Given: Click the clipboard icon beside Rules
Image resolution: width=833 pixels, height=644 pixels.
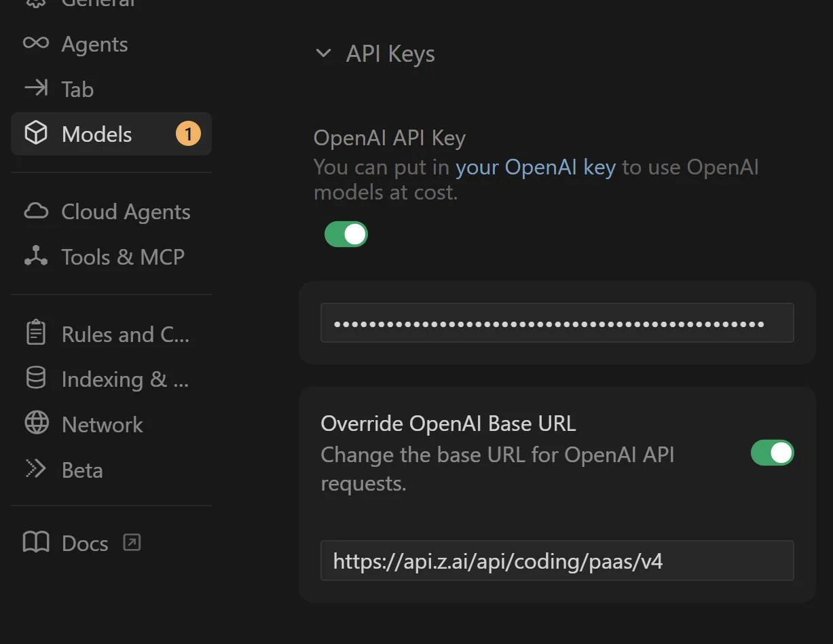Looking at the screenshot, I should [36, 334].
